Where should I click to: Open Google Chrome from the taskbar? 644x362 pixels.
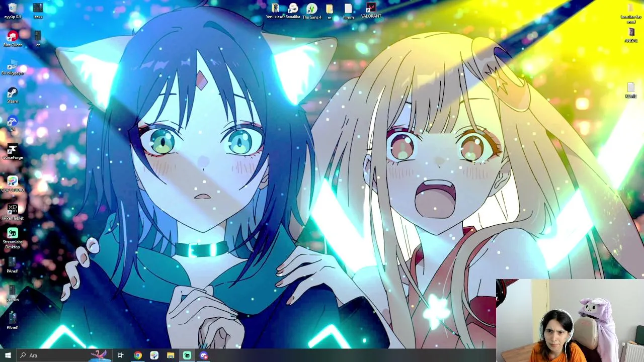138,355
